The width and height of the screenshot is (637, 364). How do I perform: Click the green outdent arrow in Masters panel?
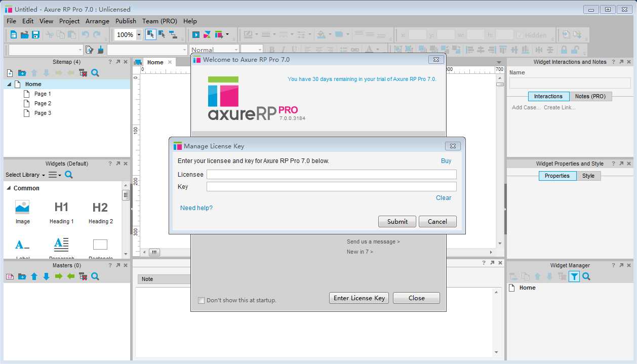tap(70, 276)
